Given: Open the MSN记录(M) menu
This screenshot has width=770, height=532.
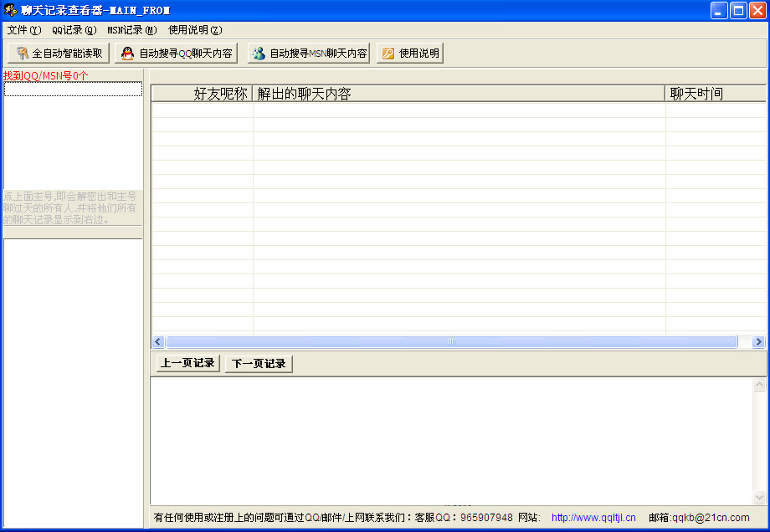Looking at the screenshot, I should coord(132,30).
